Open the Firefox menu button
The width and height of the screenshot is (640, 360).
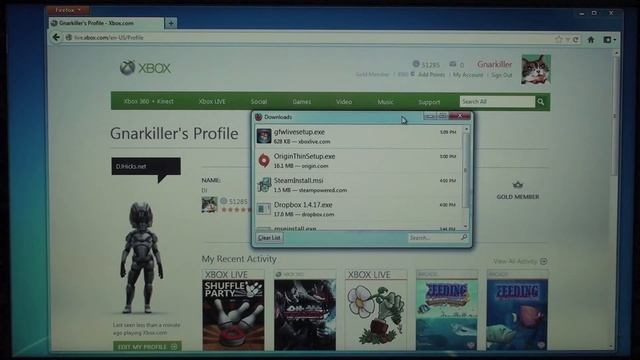click(x=68, y=10)
